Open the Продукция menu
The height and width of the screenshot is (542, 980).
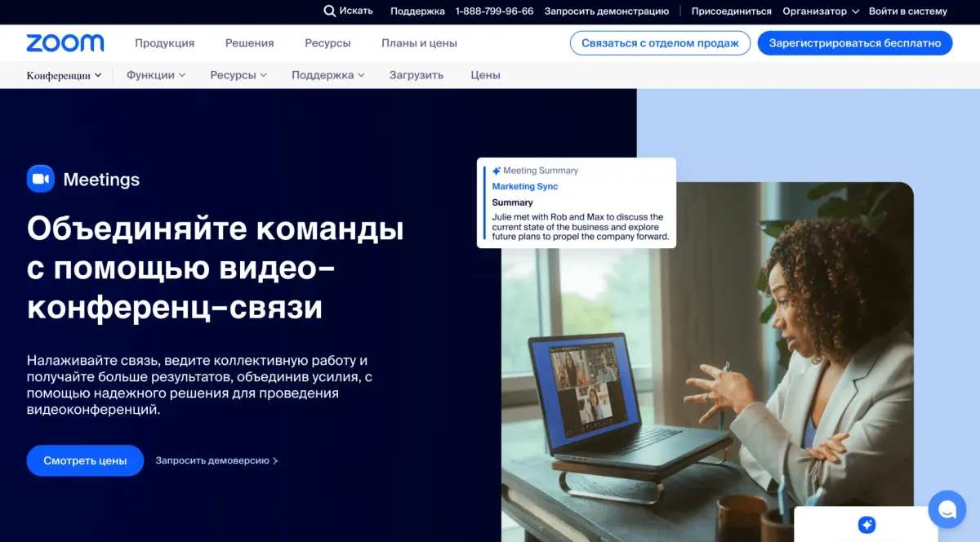tap(164, 43)
